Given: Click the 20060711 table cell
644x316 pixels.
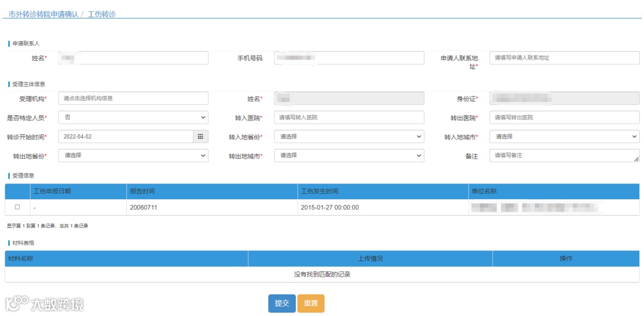Looking at the screenshot, I should click(x=212, y=207).
